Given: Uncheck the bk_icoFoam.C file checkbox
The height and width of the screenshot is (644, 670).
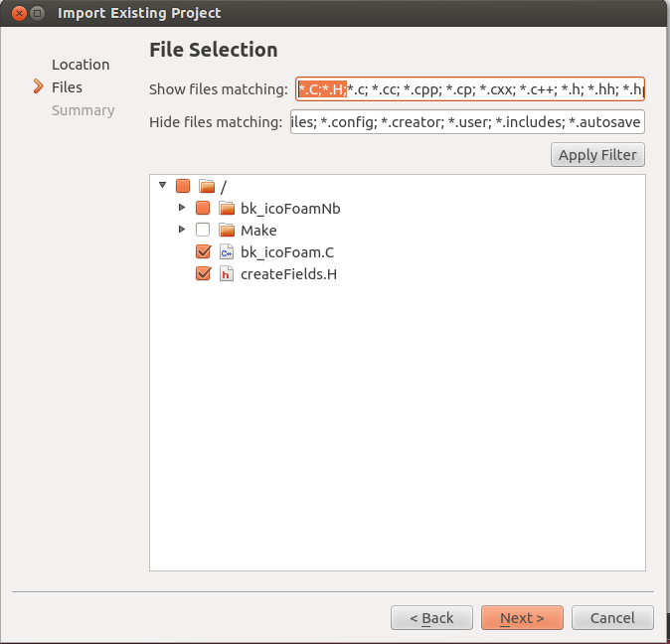Looking at the screenshot, I should (203, 252).
